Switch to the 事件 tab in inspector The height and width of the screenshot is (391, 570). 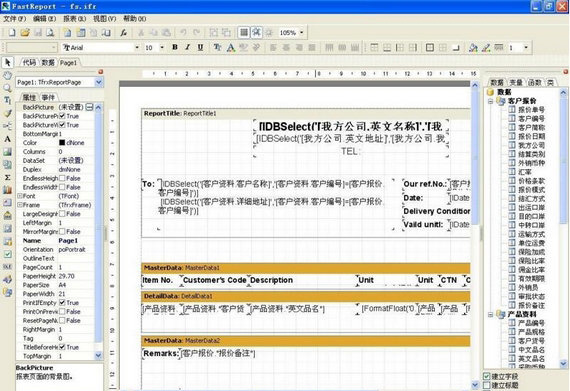(48, 97)
